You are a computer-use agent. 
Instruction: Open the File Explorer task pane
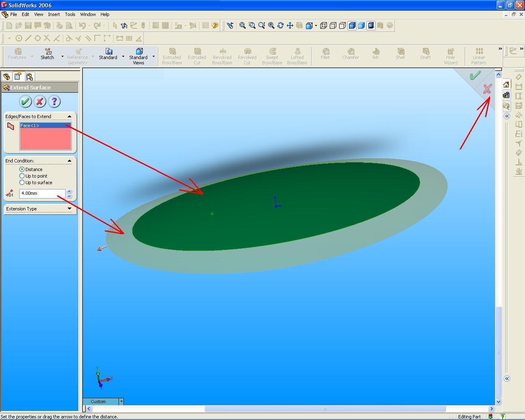[506, 106]
